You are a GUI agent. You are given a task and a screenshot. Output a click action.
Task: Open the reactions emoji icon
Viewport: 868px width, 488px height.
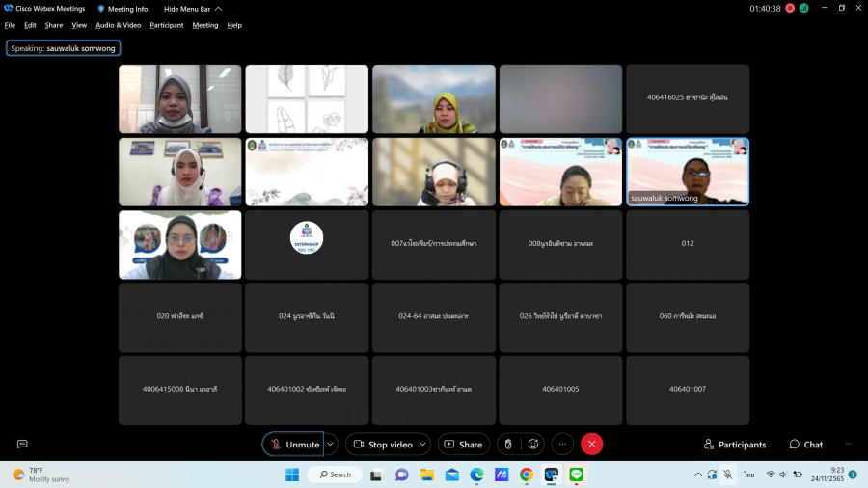tap(533, 444)
